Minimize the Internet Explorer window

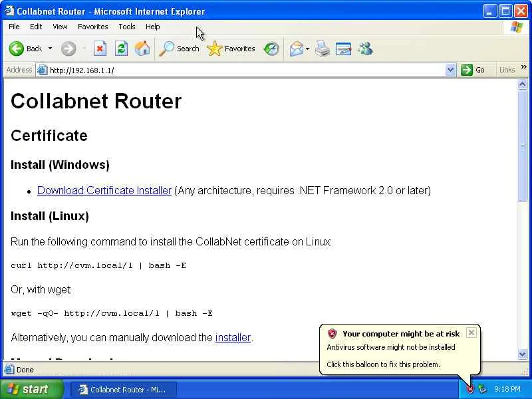[489, 11]
